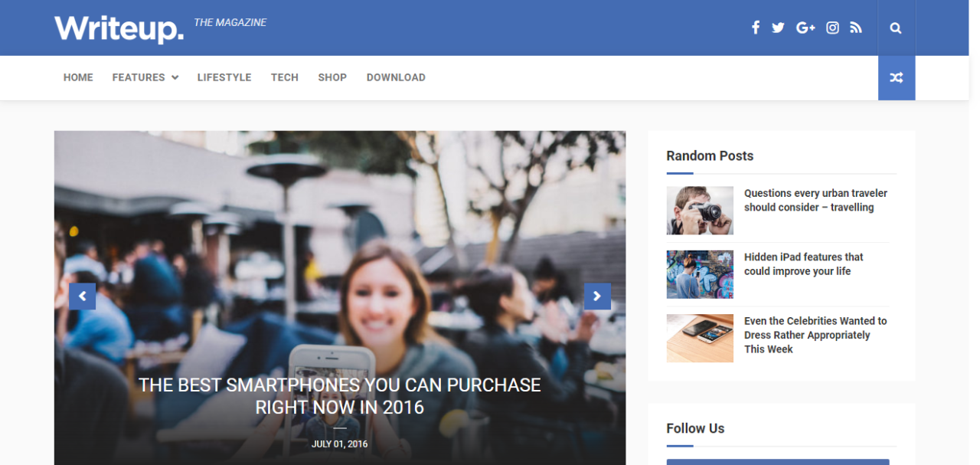Expand the Features menu chevron

[x=175, y=77]
